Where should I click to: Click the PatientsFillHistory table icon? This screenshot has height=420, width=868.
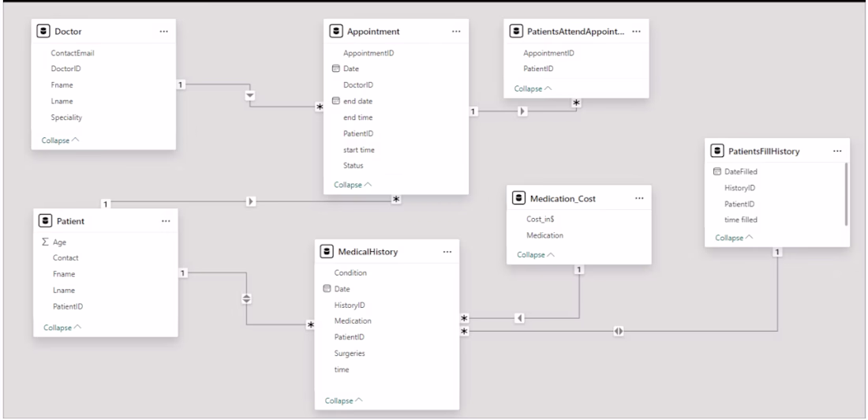(x=716, y=151)
